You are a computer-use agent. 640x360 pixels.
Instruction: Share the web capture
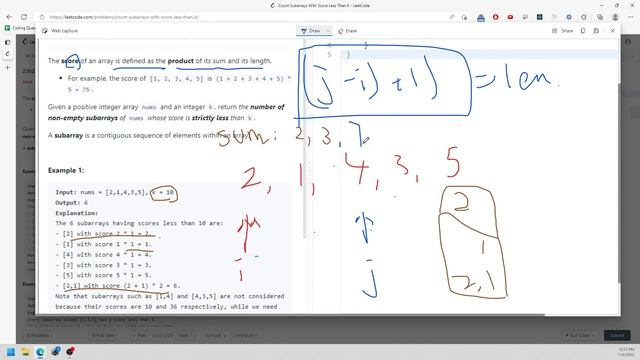coord(562,31)
